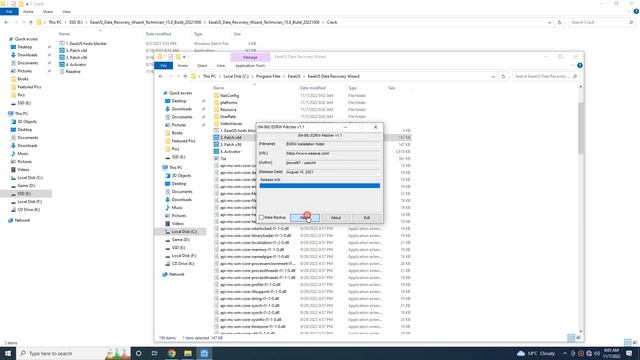Click the blue progress bar in the patcher
The height and width of the screenshot is (360, 640).
pos(320,186)
